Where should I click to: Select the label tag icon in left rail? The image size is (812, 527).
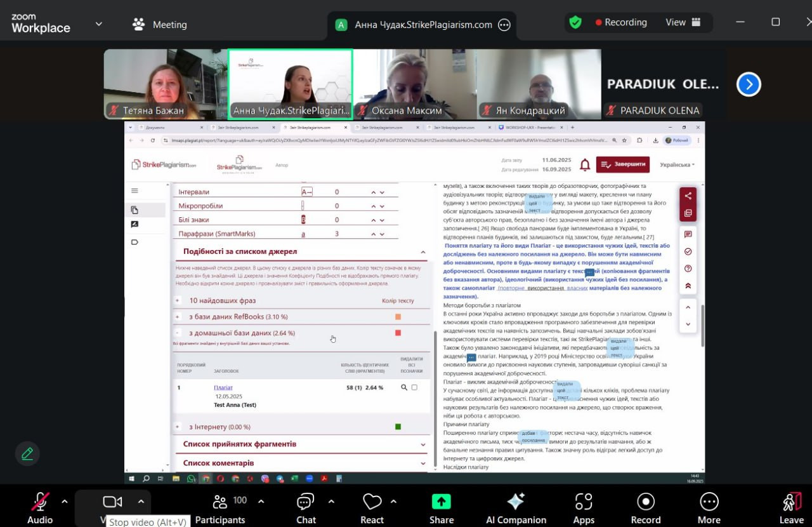click(x=134, y=242)
